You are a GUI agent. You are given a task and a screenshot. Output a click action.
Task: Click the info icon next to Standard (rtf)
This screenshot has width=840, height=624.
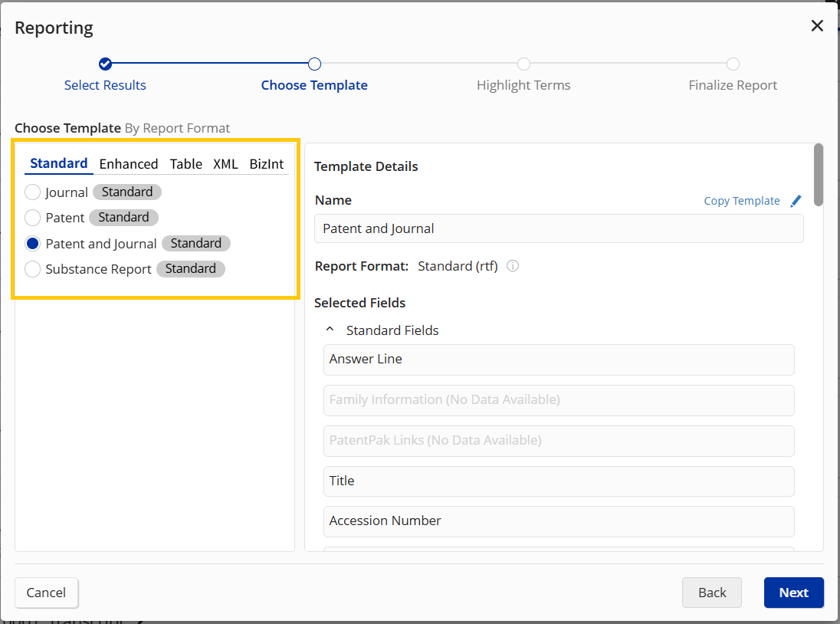pos(513,266)
